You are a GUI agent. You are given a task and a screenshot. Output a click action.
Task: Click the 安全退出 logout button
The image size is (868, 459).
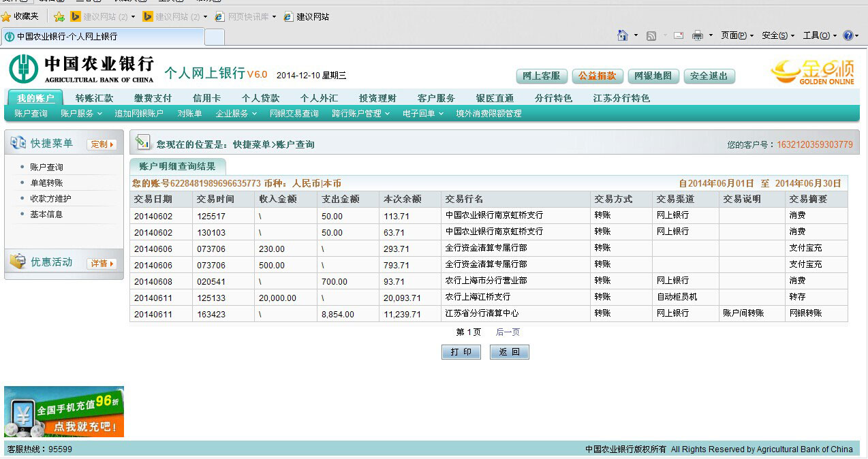tap(709, 76)
